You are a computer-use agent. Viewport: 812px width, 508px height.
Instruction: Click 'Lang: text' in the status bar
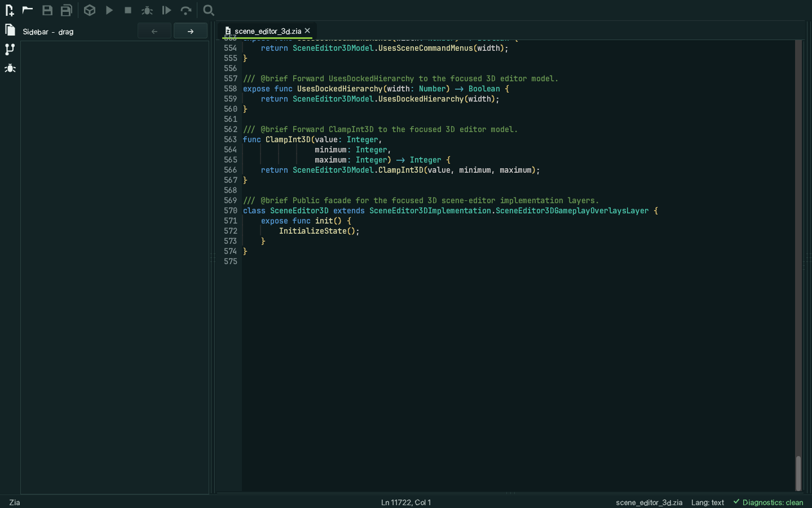(708, 502)
